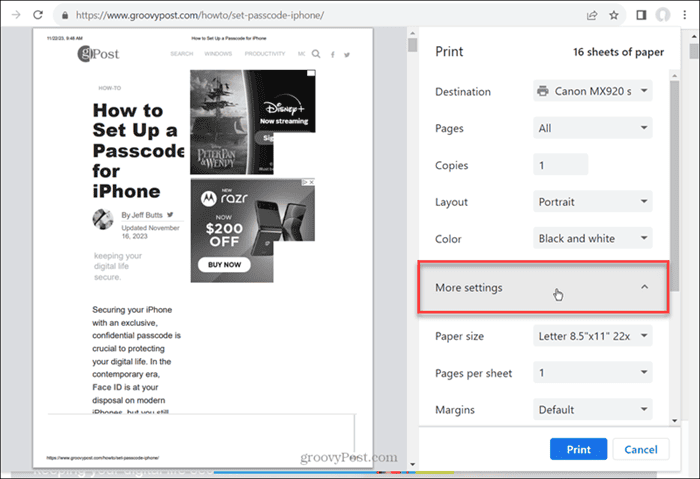Open the Chrome profile avatar

click(663, 15)
